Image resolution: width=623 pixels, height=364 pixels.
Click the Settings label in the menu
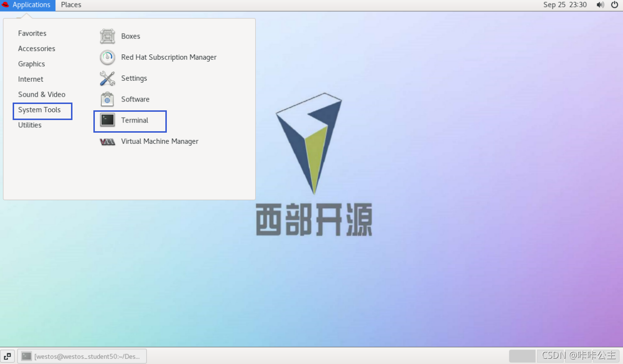[x=134, y=78]
